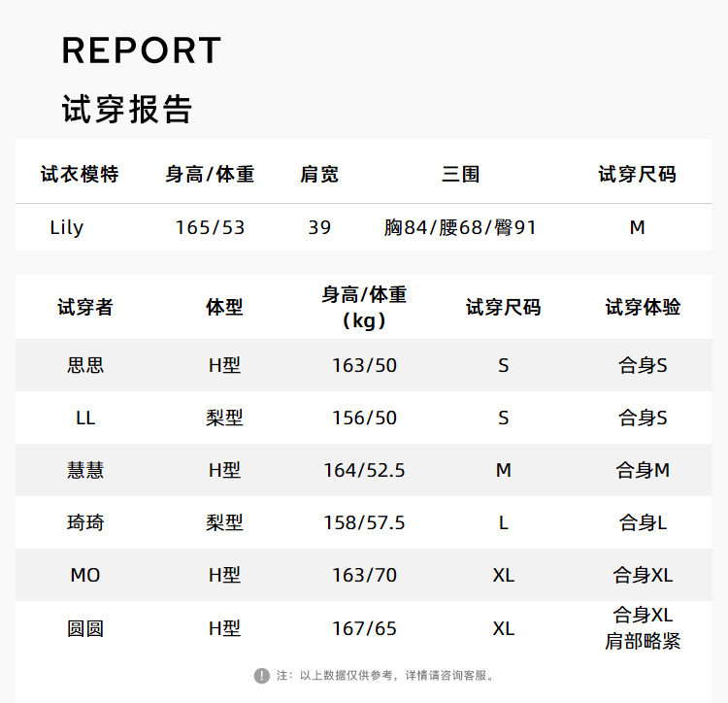Click the 肩部略紧 fit comment
Viewport: 728px width, 703px height.
[643, 642]
